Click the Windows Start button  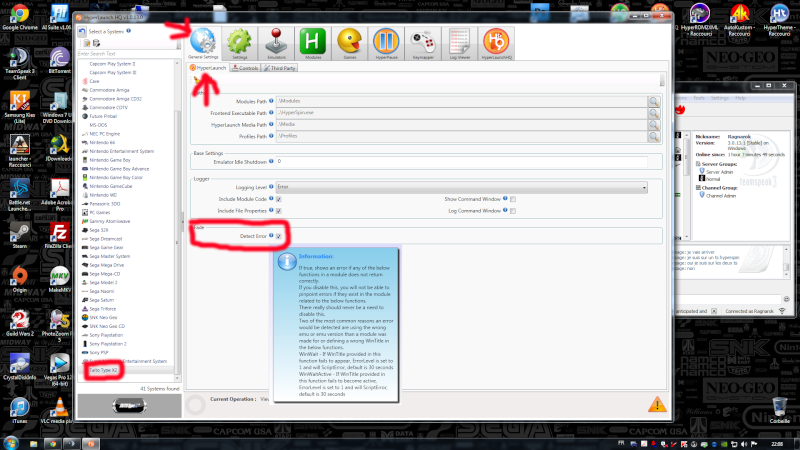click(11, 443)
